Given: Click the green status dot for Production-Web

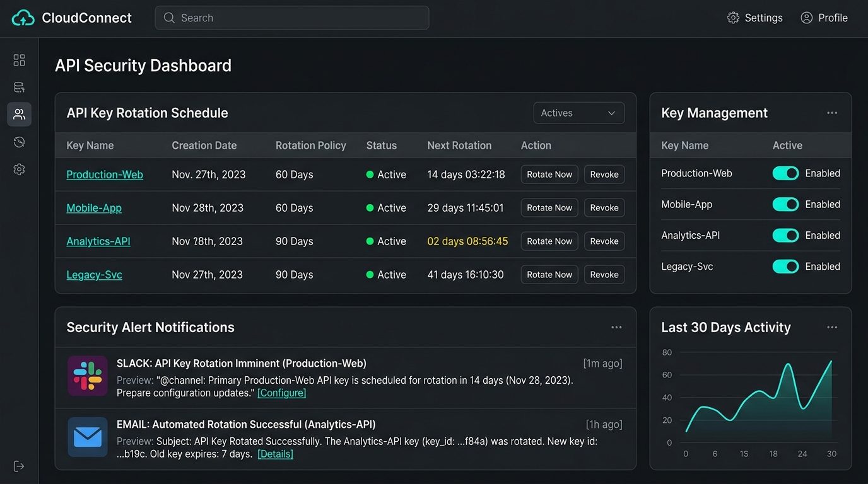Looking at the screenshot, I should point(370,175).
